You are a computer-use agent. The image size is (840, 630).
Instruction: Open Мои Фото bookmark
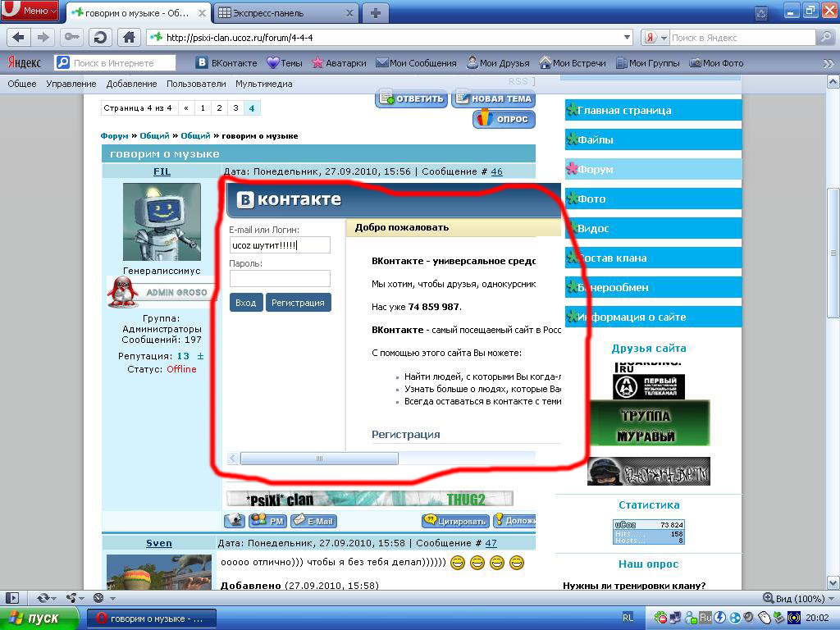716,62
